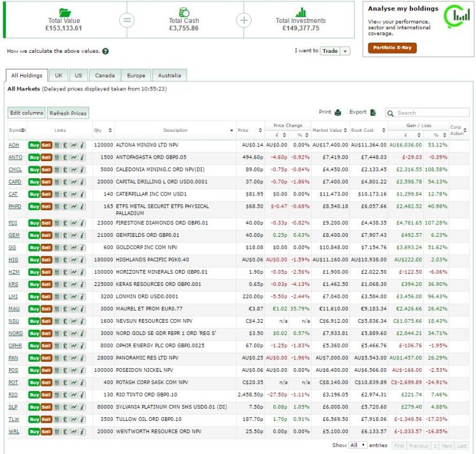The height and width of the screenshot is (454, 476).
Task: Click the Print printer icon
Action: pos(338,113)
